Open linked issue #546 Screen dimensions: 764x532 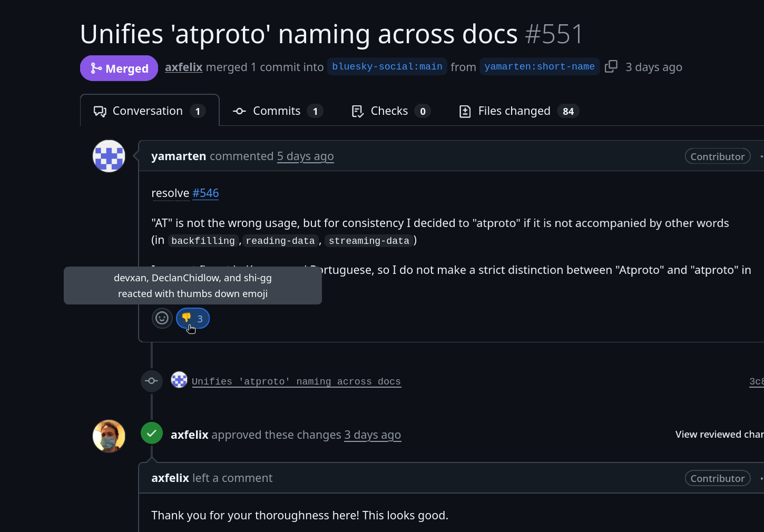click(205, 193)
